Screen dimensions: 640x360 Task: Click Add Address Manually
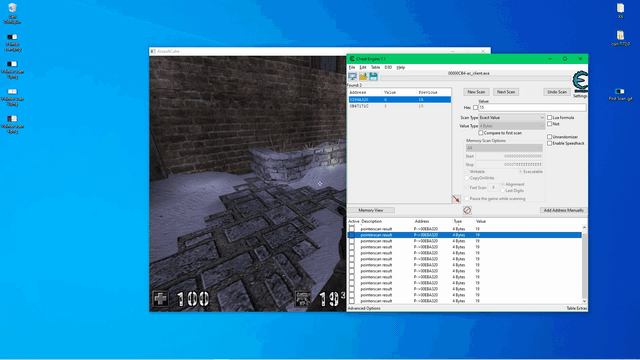563,210
